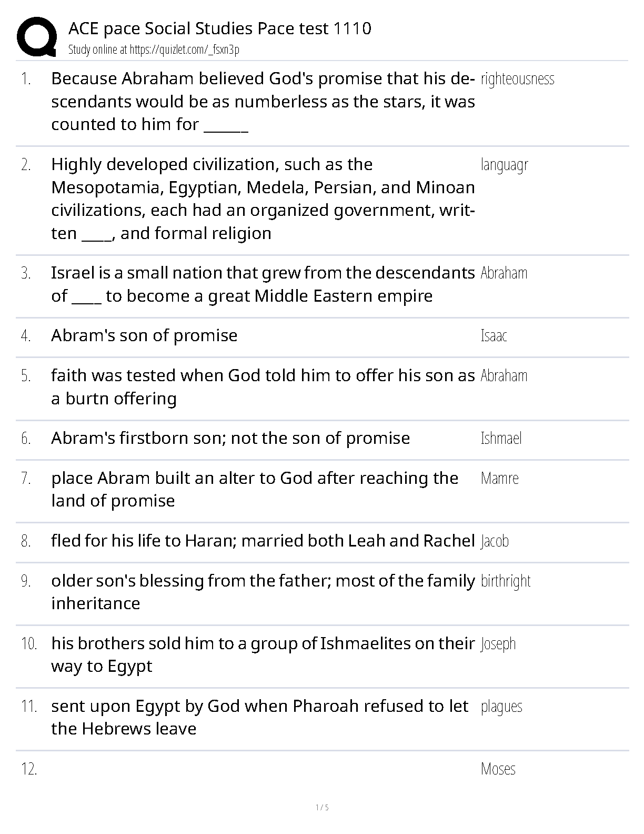The width and height of the screenshot is (644, 834).
Task: Select the answer 'righteousness'
Action: 517,79
